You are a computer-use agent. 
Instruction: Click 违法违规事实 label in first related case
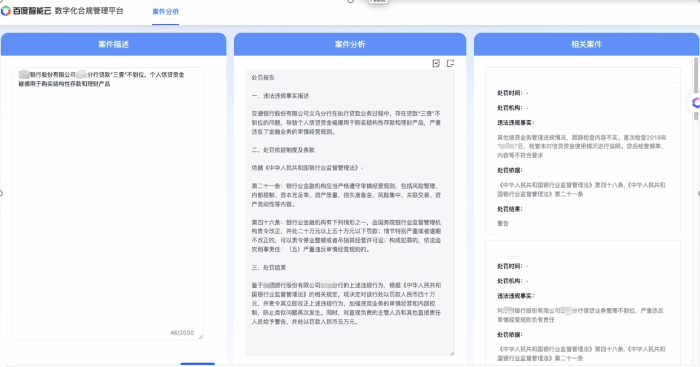[x=516, y=122]
